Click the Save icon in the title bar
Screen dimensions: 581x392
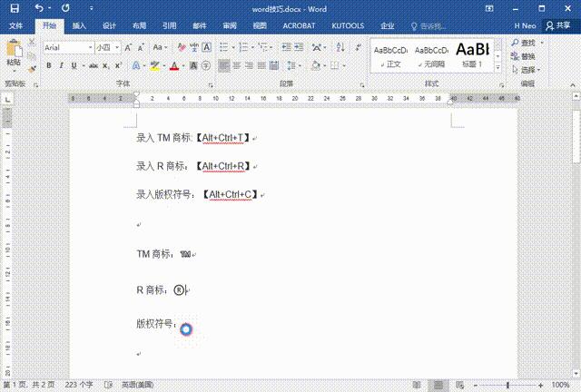(x=15, y=8)
